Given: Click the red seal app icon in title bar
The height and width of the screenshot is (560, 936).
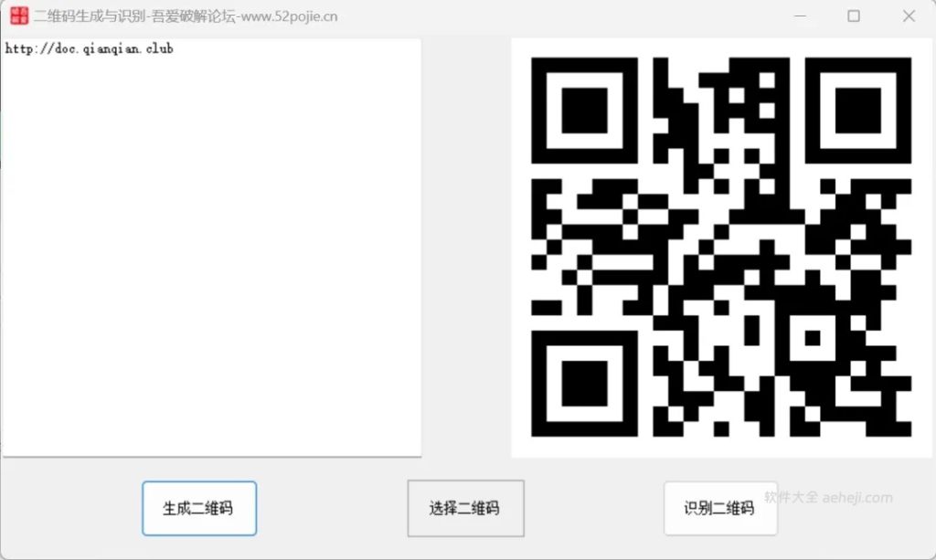Looking at the screenshot, I should (x=16, y=16).
